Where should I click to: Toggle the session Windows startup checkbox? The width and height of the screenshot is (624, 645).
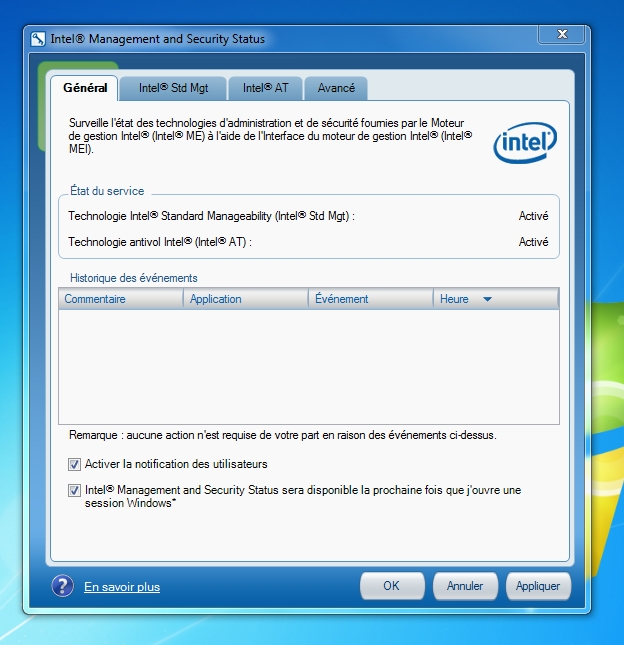point(74,490)
